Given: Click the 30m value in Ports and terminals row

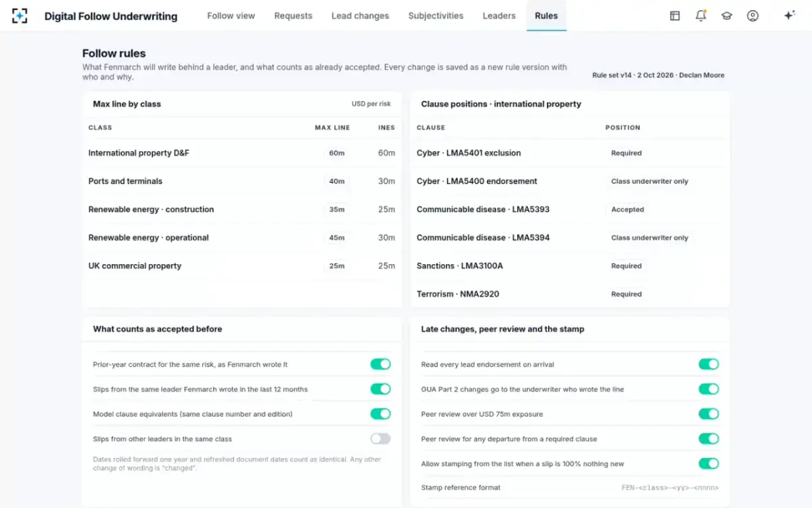Looking at the screenshot, I should (386, 182).
